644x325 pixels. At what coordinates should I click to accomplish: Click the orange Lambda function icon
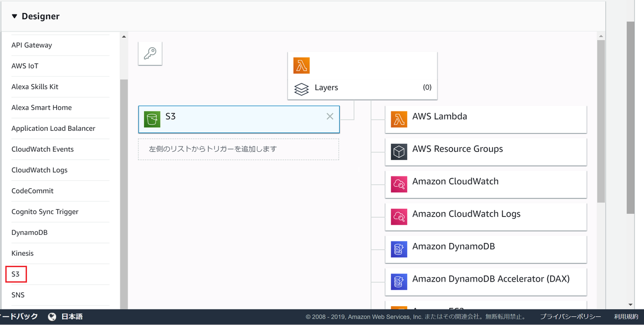coord(302,65)
